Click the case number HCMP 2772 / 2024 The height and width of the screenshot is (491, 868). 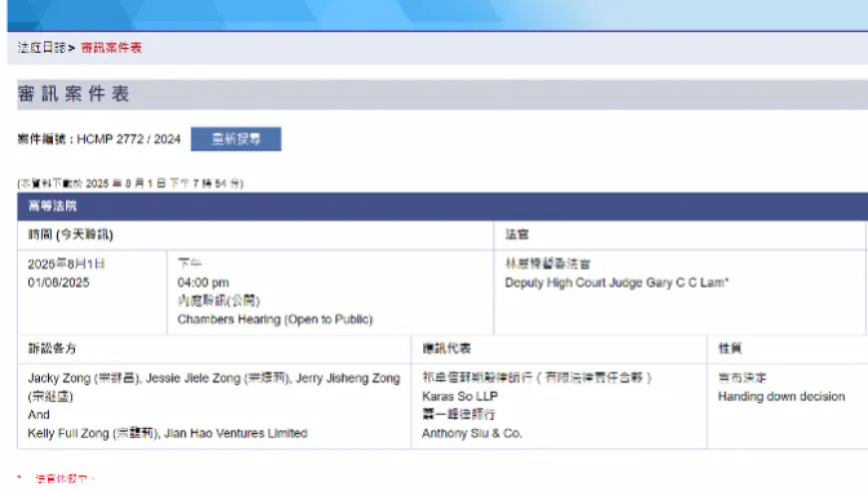click(129, 140)
